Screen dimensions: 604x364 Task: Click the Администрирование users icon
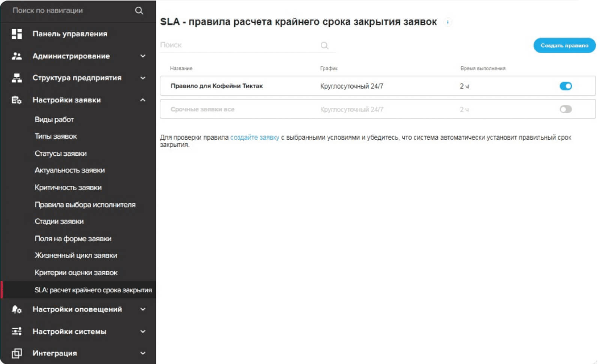(16, 56)
